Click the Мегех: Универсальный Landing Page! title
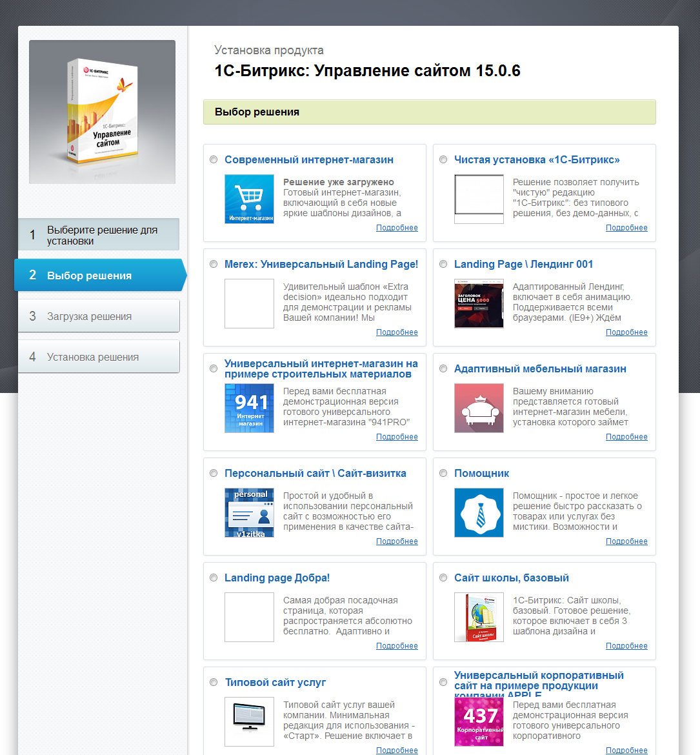The width and height of the screenshot is (700, 755). click(x=321, y=265)
